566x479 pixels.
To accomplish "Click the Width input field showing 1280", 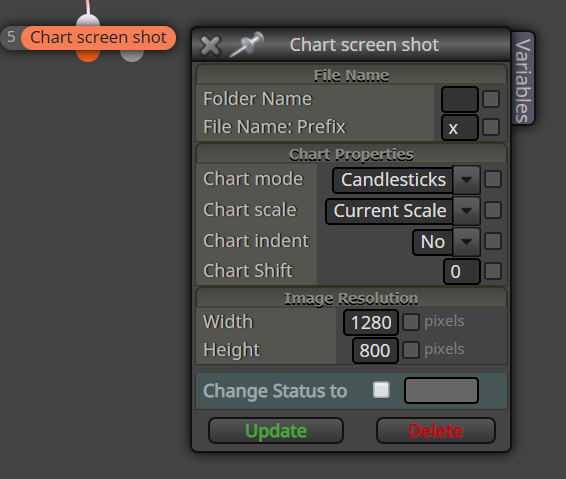I will (x=371, y=322).
